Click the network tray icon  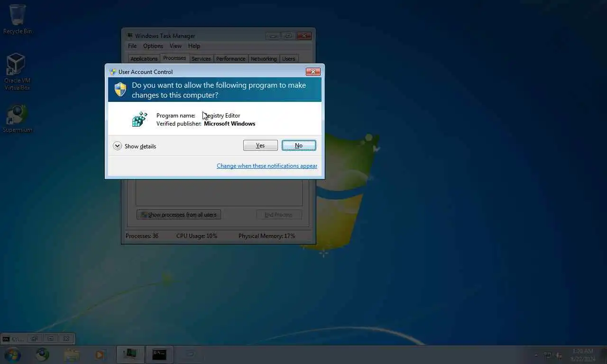coord(548,355)
